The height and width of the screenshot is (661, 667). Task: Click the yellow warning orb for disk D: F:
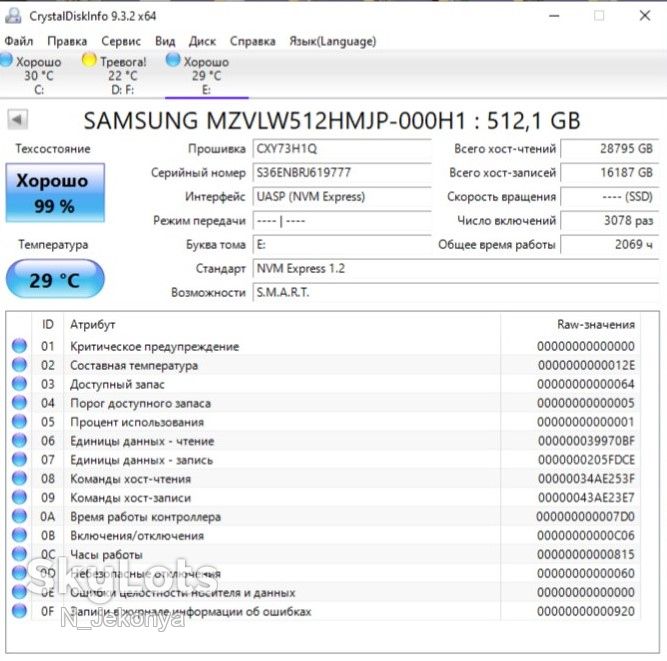(89, 60)
